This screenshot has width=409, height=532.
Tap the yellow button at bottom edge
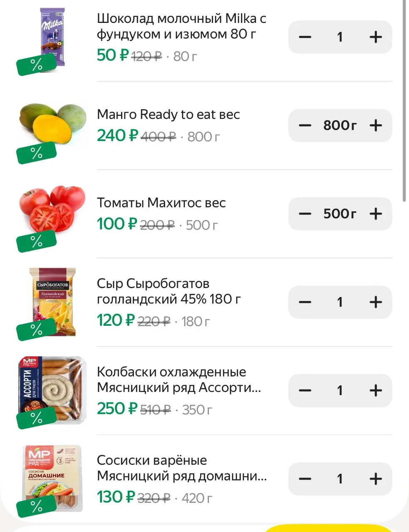pyautogui.click(x=329, y=528)
